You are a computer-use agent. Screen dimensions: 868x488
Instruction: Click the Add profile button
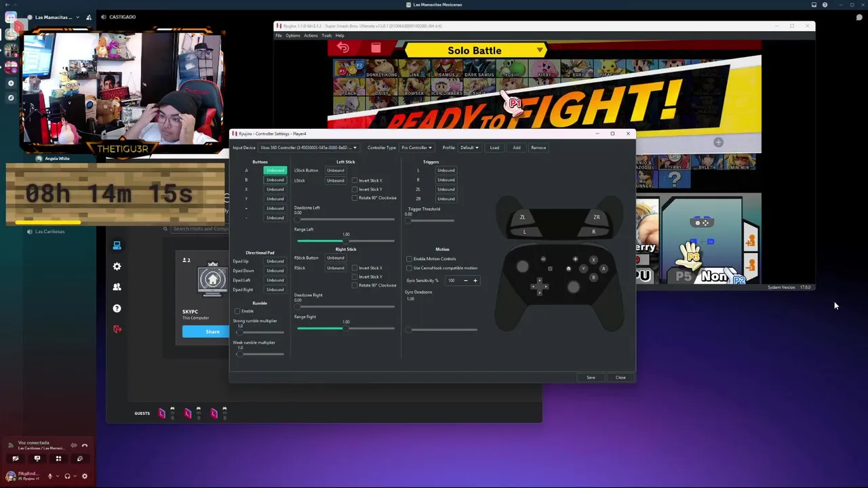point(517,148)
